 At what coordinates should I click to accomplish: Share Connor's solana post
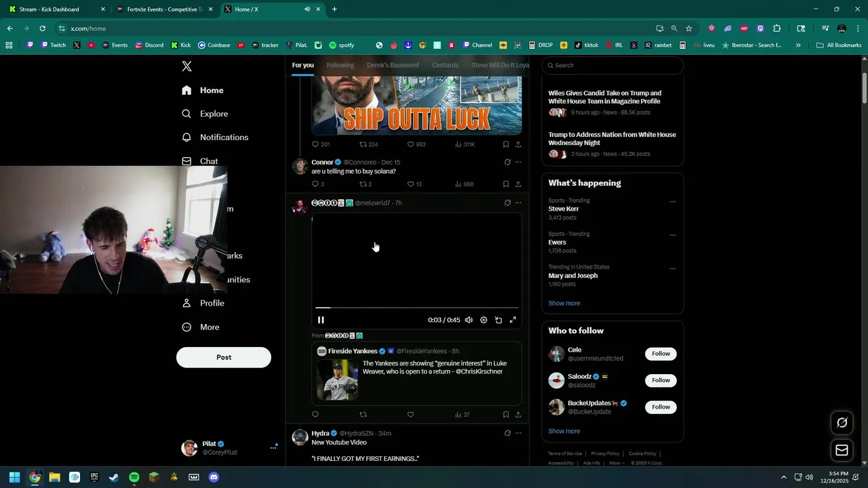[518, 184]
